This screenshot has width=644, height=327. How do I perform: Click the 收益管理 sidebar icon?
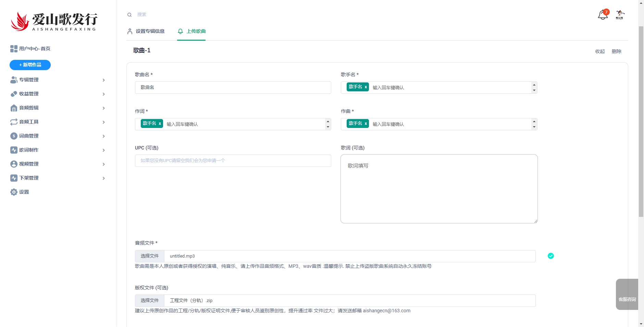point(14,94)
